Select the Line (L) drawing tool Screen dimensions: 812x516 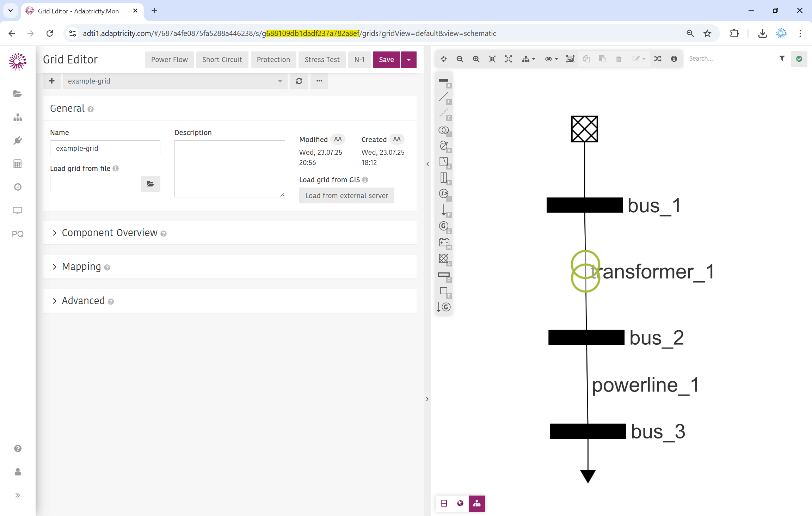coord(444,97)
